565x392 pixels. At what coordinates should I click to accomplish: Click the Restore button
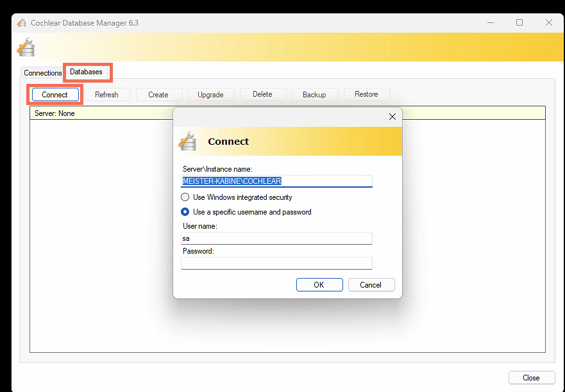click(366, 94)
